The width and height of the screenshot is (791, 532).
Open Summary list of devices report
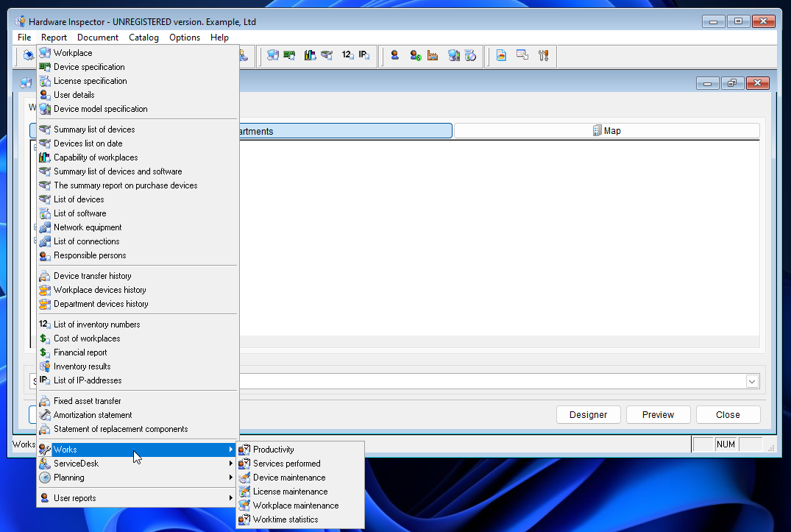(138, 130)
